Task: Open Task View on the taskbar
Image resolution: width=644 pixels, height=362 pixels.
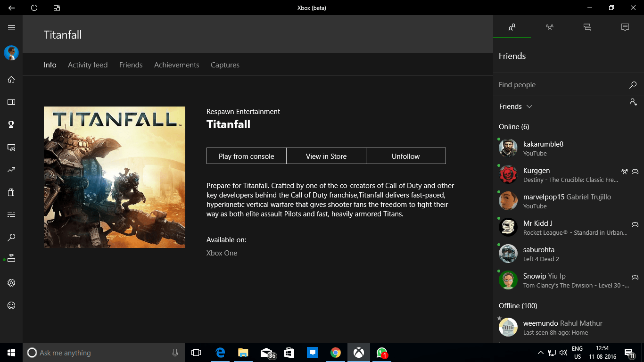Action: [196, 353]
